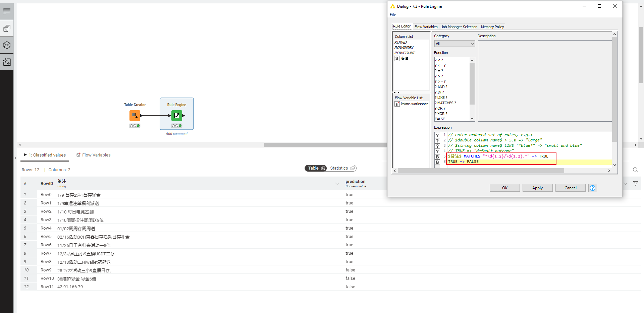Click OK to confirm the rules
This screenshot has width=644, height=313.
[504, 188]
